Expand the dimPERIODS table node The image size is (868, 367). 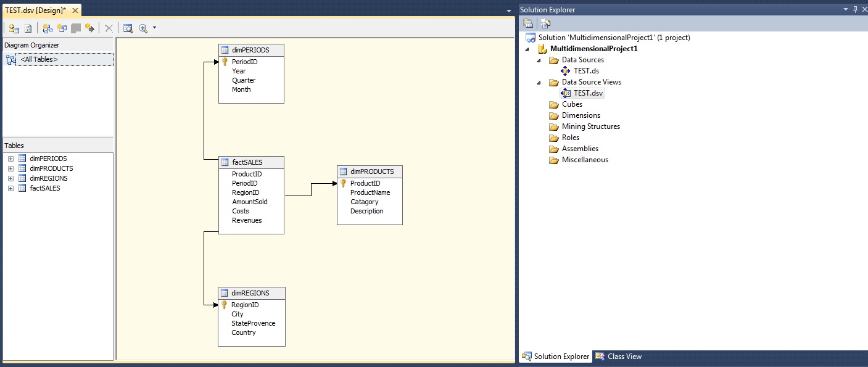pyautogui.click(x=10, y=159)
